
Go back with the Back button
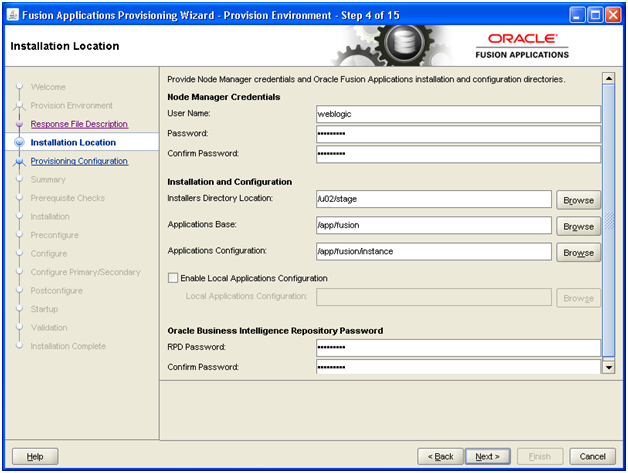[x=440, y=456]
